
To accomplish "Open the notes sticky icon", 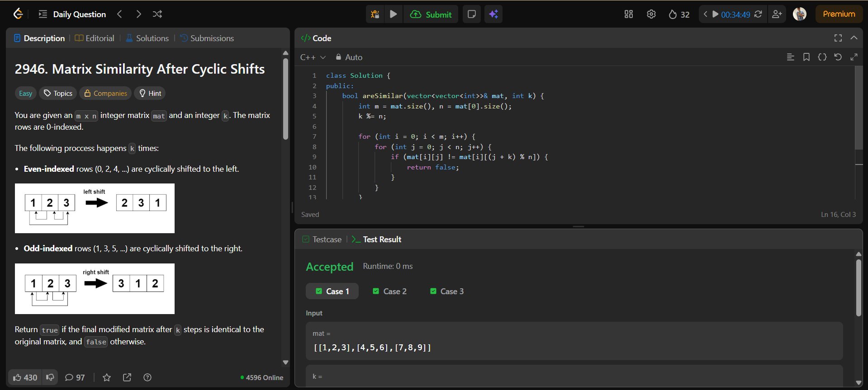I will 471,14.
